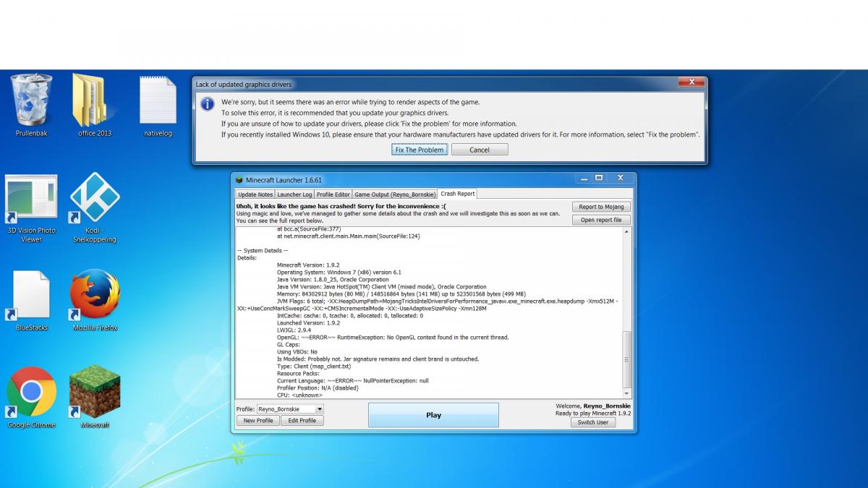Click the 'Is Modded: Probably not' line
868x488 pixels.
click(378, 359)
